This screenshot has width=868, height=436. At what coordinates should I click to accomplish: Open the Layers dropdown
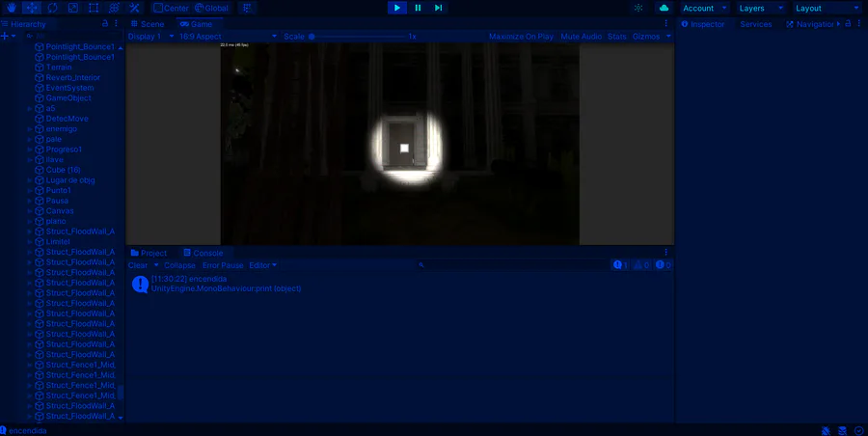pos(762,8)
